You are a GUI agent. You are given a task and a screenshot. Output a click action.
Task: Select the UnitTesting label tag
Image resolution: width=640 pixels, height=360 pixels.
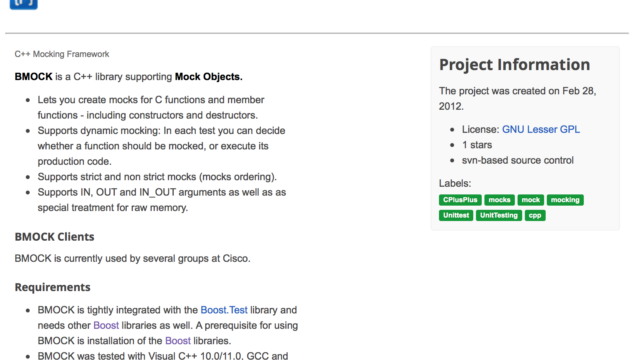(x=499, y=215)
